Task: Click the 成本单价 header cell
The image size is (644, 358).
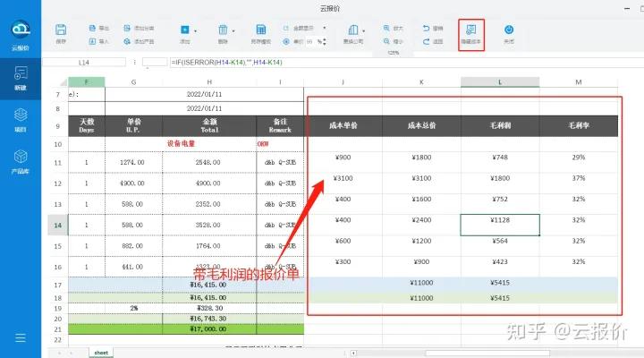Action: pyautogui.click(x=343, y=125)
